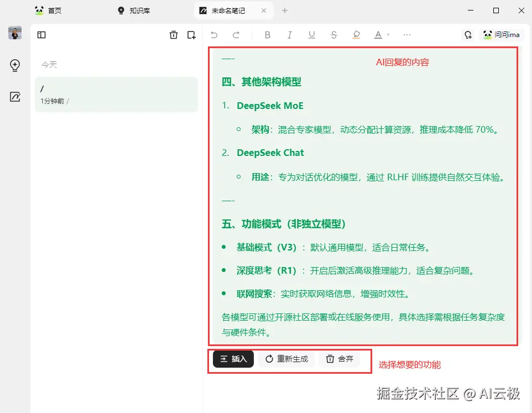Image resolution: width=532 pixels, height=413 pixels.
Task: Click the 基础模式（V3） bullet
Action: pos(333,247)
